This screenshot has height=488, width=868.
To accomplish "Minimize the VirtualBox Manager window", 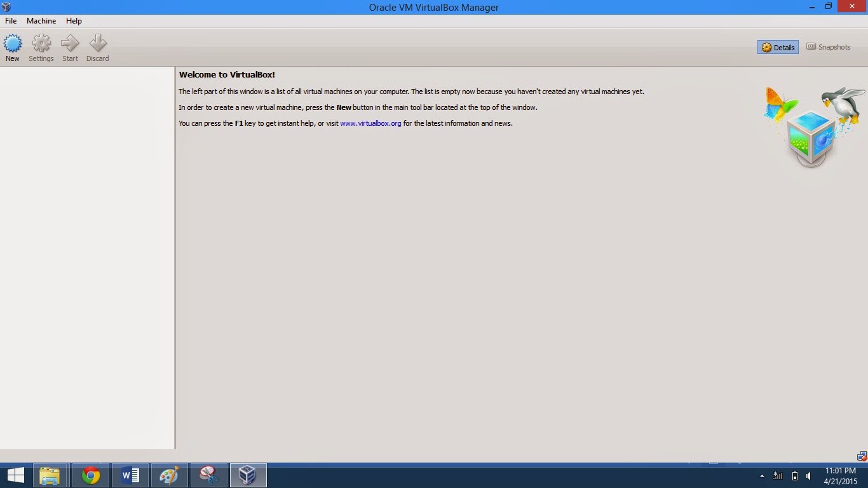I will point(813,6).
